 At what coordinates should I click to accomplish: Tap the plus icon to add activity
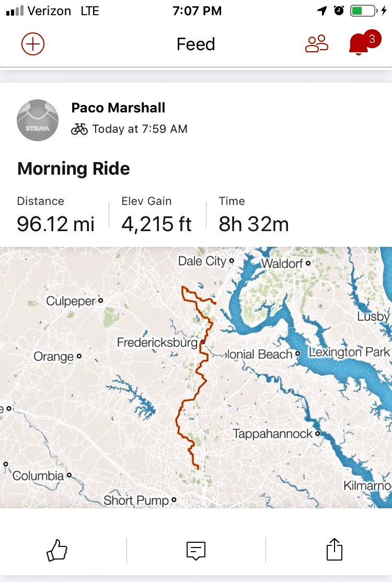[33, 44]
